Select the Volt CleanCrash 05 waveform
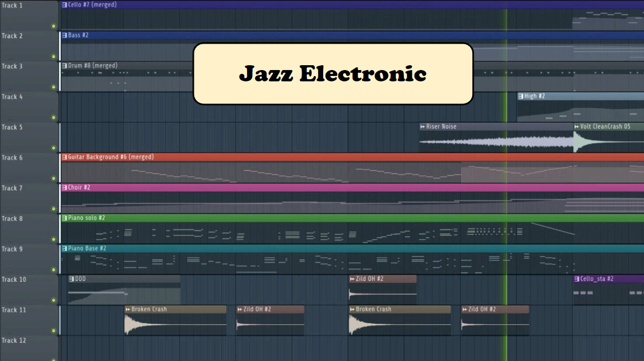 click(608, 142)
